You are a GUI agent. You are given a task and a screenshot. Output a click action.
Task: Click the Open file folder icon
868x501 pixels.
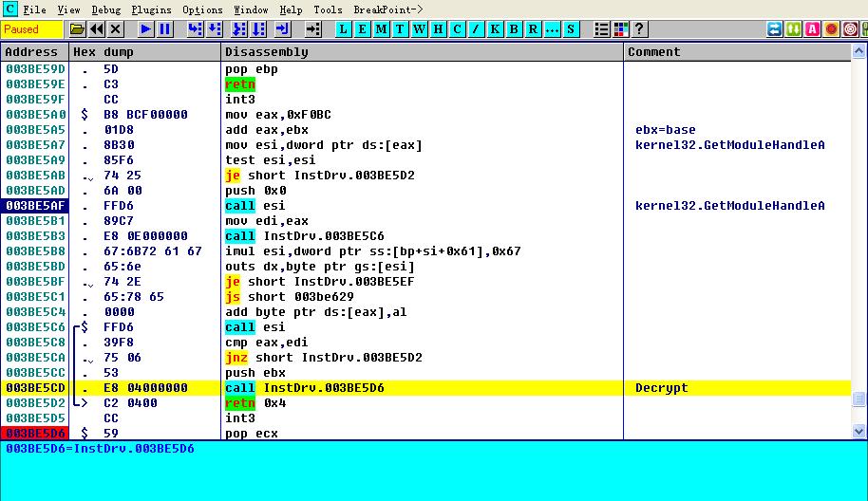78,29
